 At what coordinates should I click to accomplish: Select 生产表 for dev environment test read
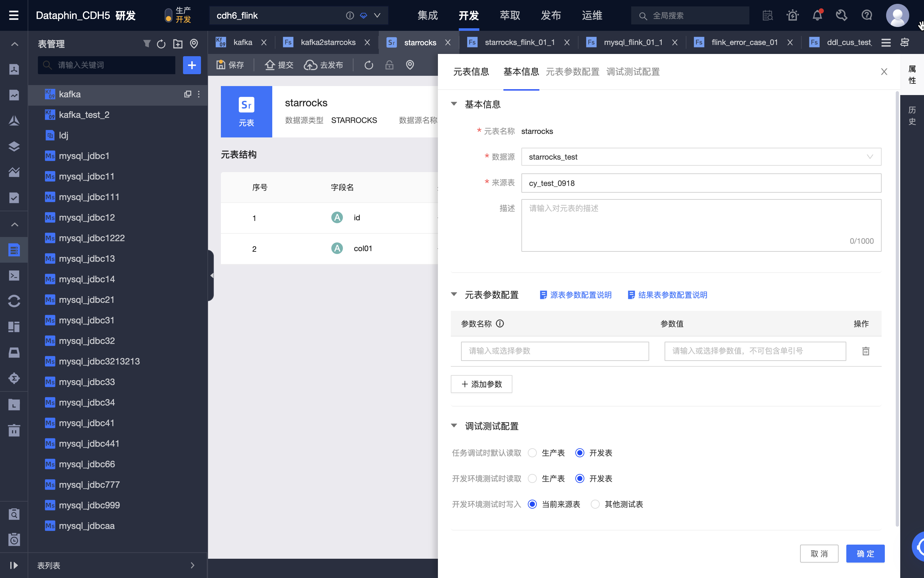[532, 478]
